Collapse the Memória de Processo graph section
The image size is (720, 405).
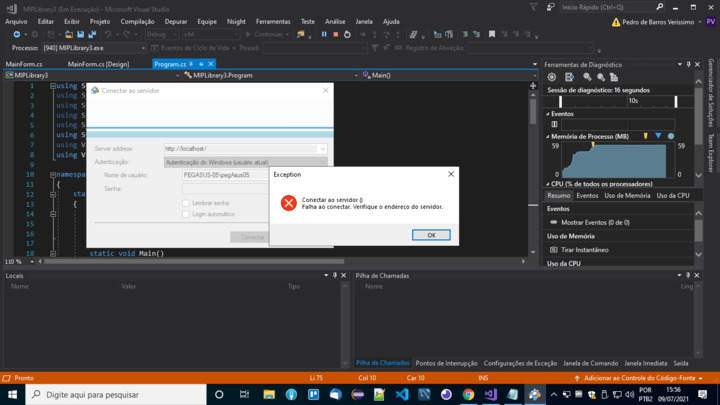pyautogui.click(x=548, y=136)
